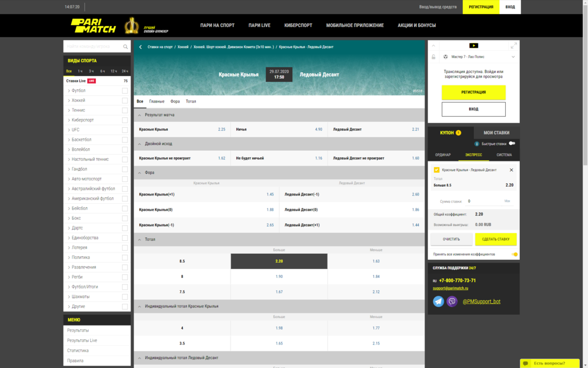
Task: Switch to the Фора markets tab
Action: click(175, 101)
